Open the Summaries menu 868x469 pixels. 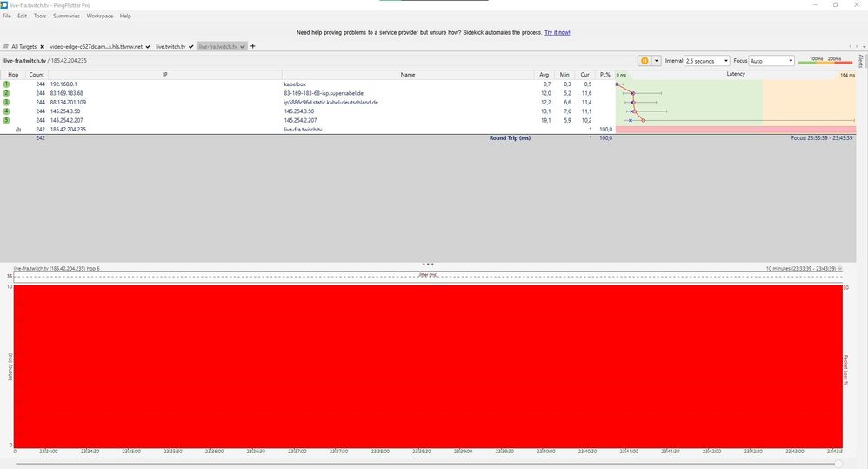tap(66, 16)
